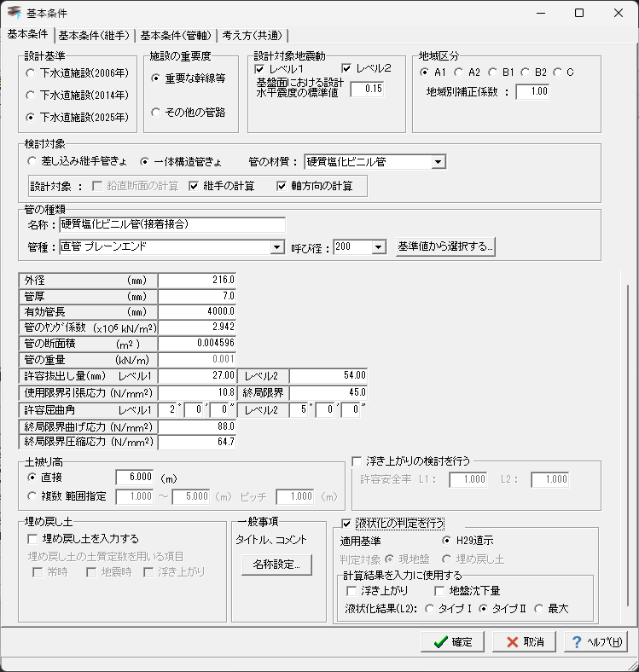
Task: Click the red X 取消 button
Action: point(525,641)
